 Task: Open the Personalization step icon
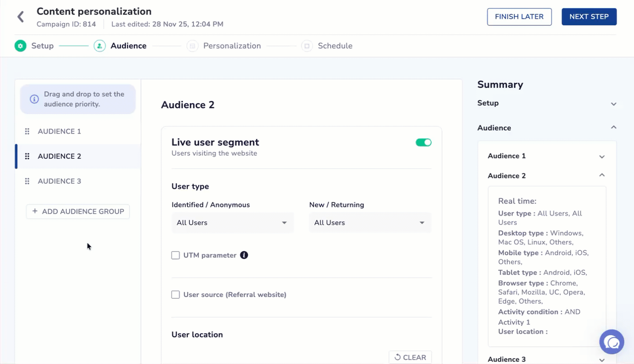coord(192,46)
